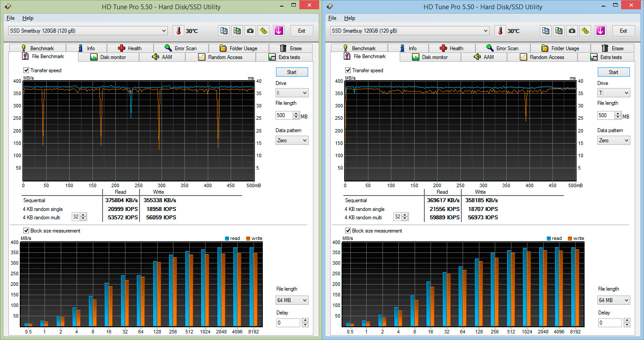Click thermometer temperature icon in right window
The width and height of the screenshot is (644, 340).
[x=500, y=31]
